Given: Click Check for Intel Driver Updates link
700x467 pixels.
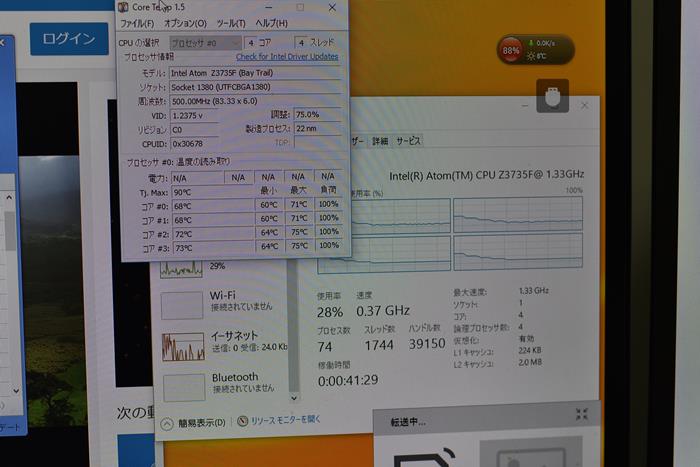Looking at the screenshot, I should point(287,57).
